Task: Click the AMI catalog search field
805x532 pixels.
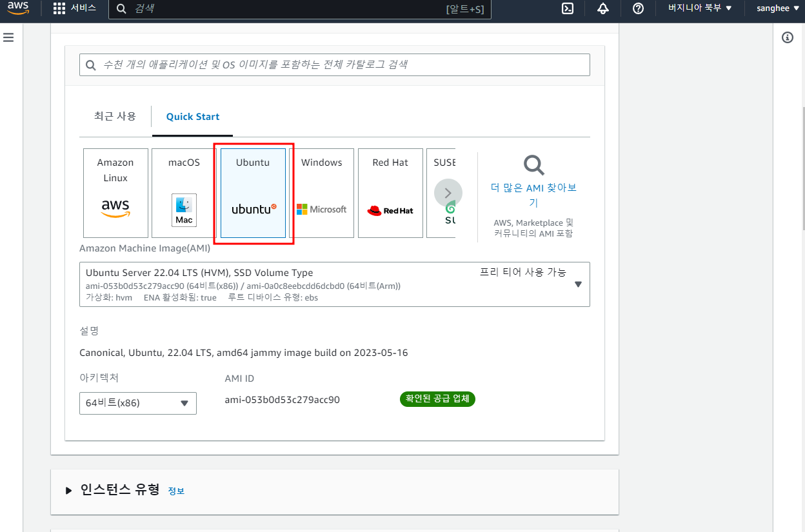Action: pos(334,64)
